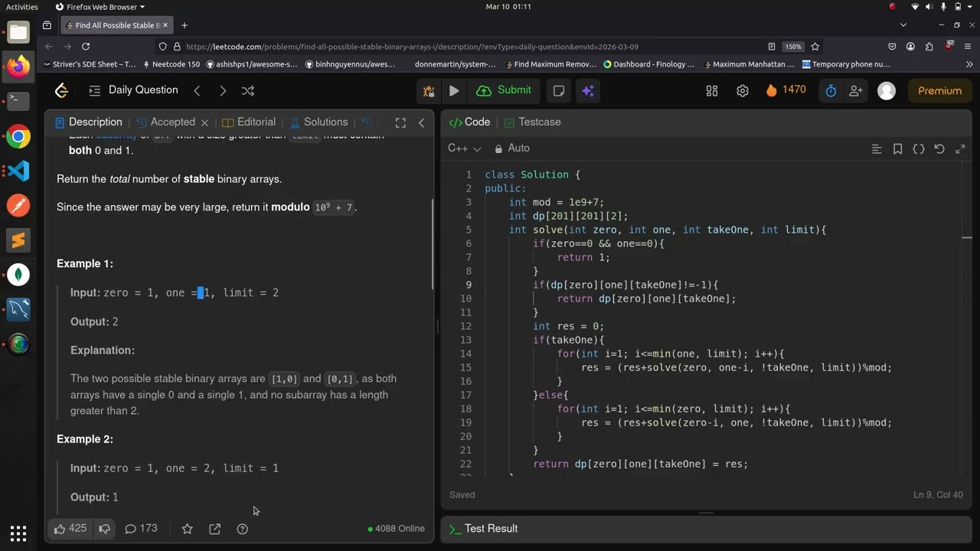980x551 pixels.
Task: Show more bookmarks chevron
Action: click(x=969, y=64)
